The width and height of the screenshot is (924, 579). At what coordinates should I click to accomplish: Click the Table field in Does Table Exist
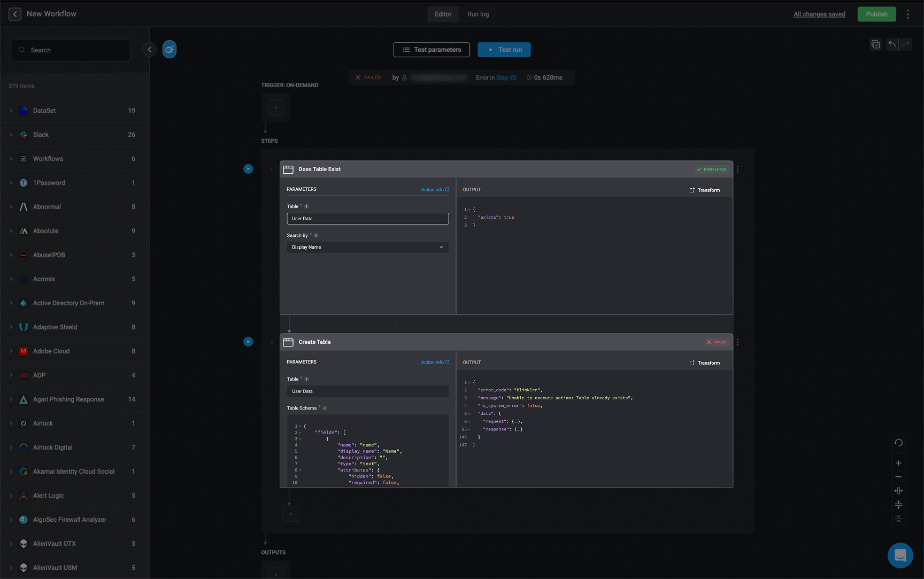tap(368, 219)
